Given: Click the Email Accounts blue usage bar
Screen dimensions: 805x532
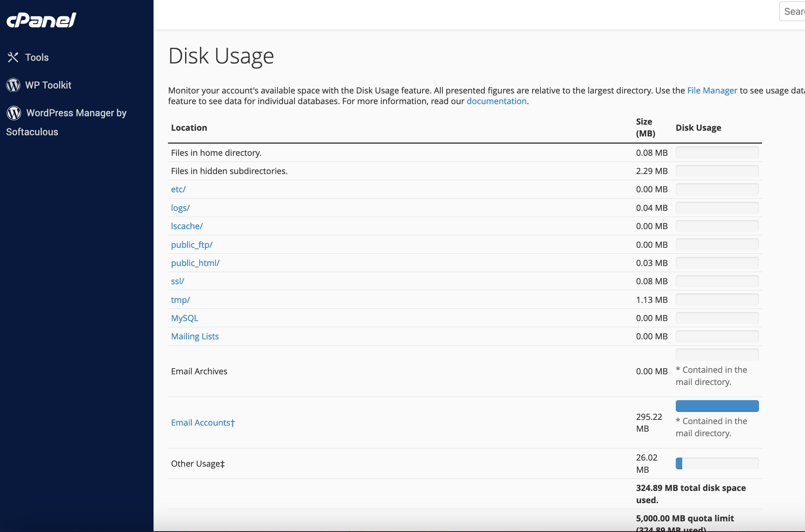Looking at the screenshot, I should pyautogui.click(x=717, y=406).
